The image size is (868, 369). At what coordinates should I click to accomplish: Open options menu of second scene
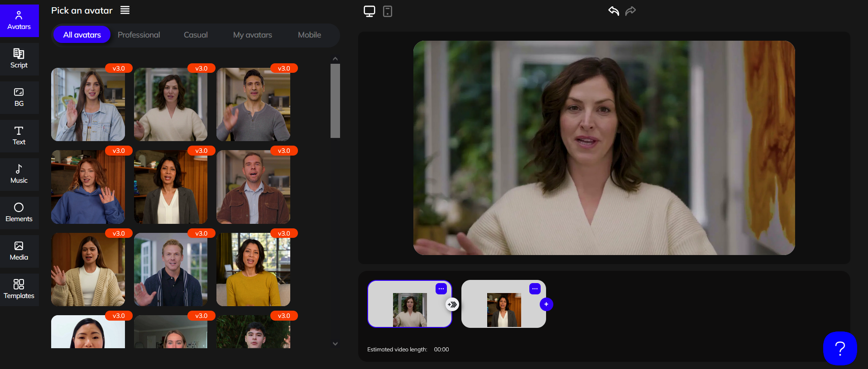[535, 289]
